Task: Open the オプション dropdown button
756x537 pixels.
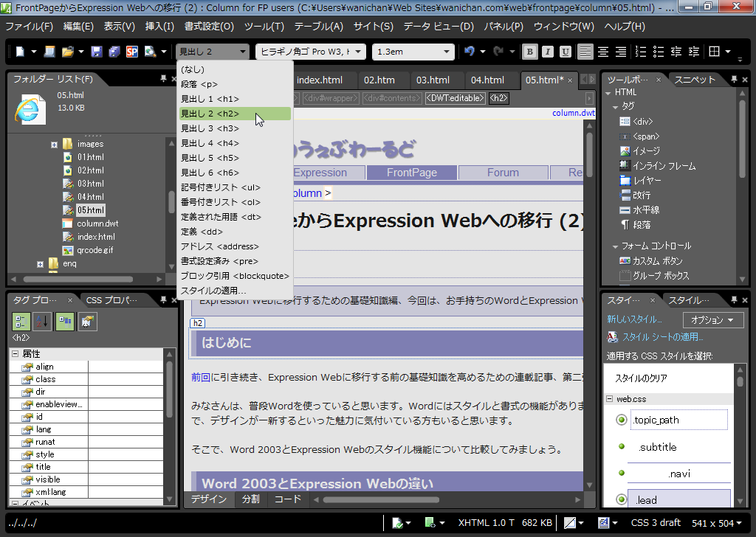Action: (712, 320)
